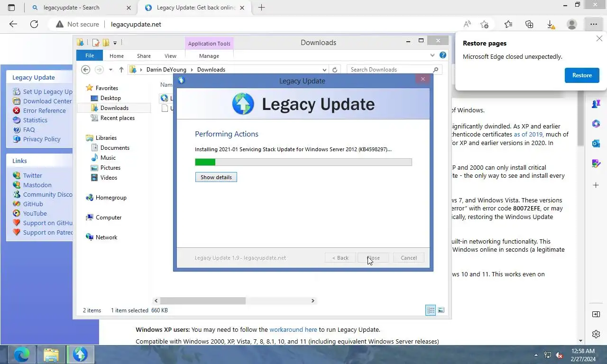Viewport: 607px width, 364px height.
Task: Open Download Center link on webpage
Action: [x=47, y=101]
